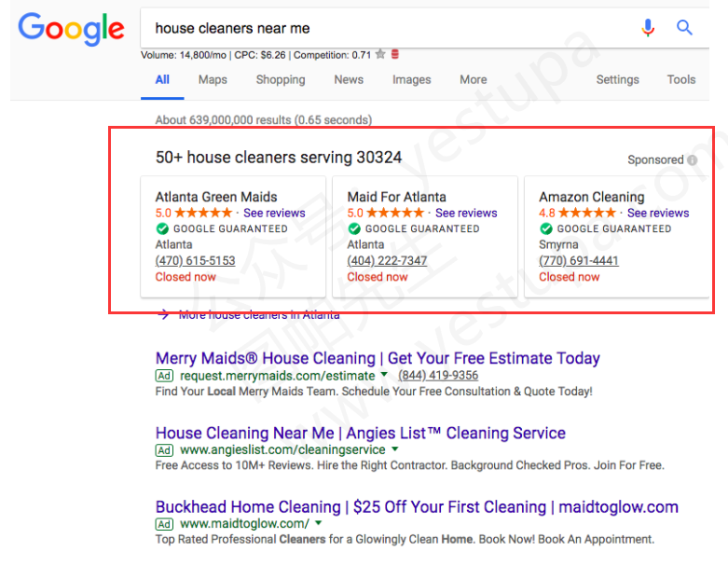This screenshot has height=566, width=728.
Task: Click 'Closed now' under Atlanta Green Maids
Action: click(x=185, y=277)
